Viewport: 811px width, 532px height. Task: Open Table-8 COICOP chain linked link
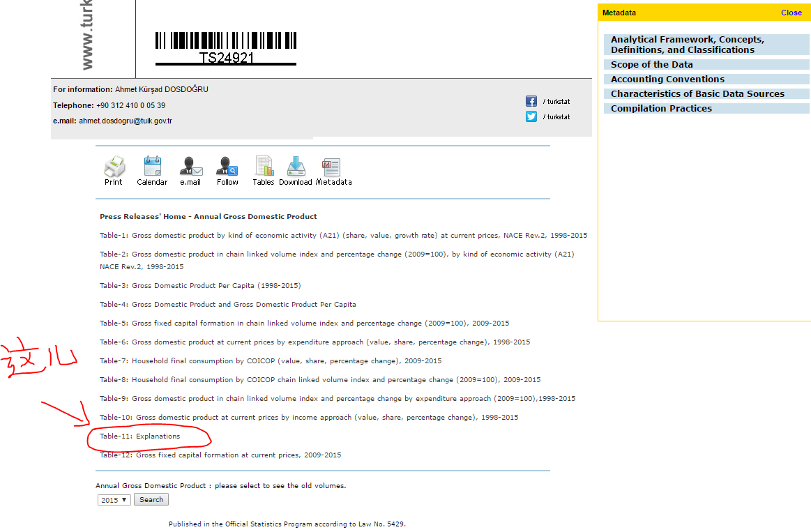[x=319, y=380]
